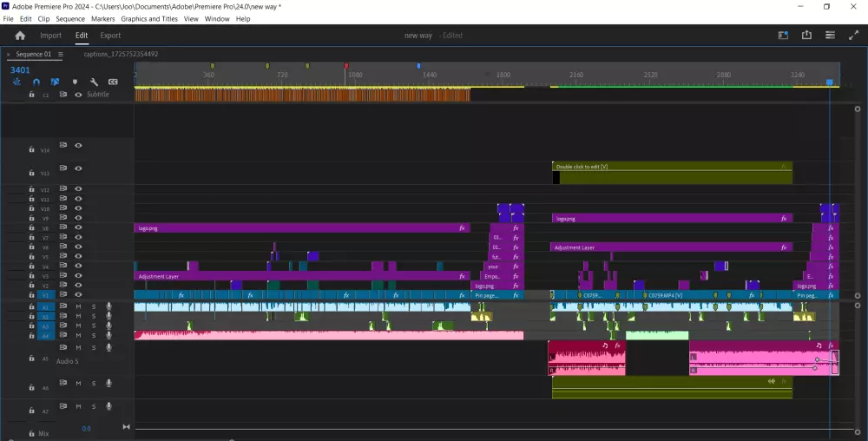Open the Window menu
This screenshot has width=868, height=441.
[217, 19]
